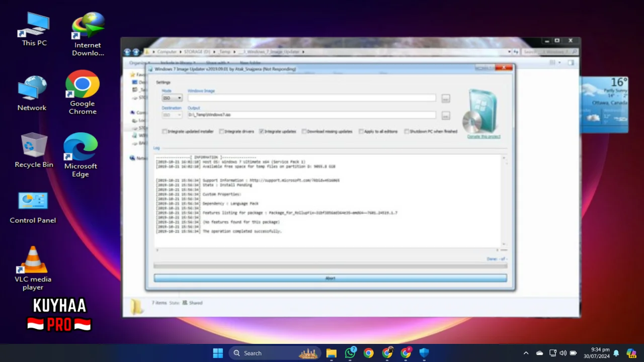Click the Abort button

coord(330,278)
